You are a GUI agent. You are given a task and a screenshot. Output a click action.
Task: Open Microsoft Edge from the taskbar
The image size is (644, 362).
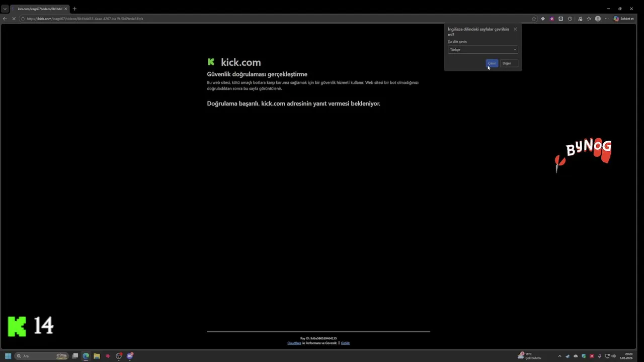[86, 356]
